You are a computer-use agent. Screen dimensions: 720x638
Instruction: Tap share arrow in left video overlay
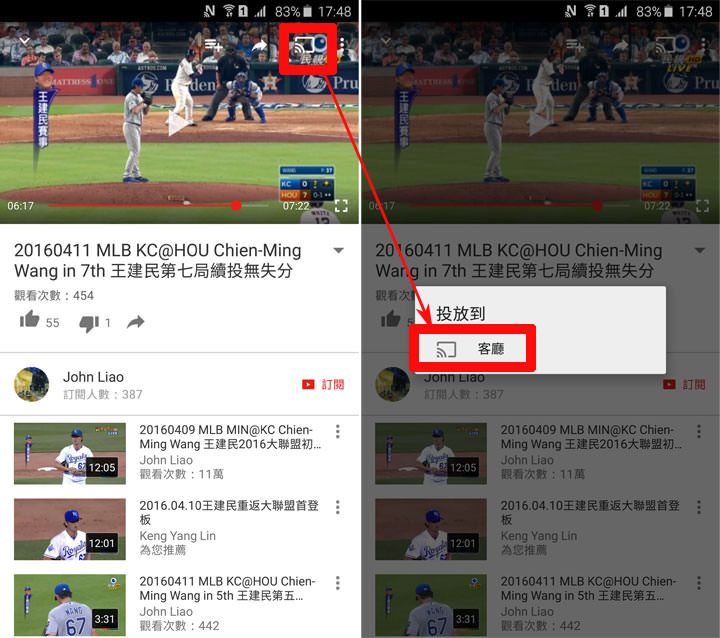(259, 45)
